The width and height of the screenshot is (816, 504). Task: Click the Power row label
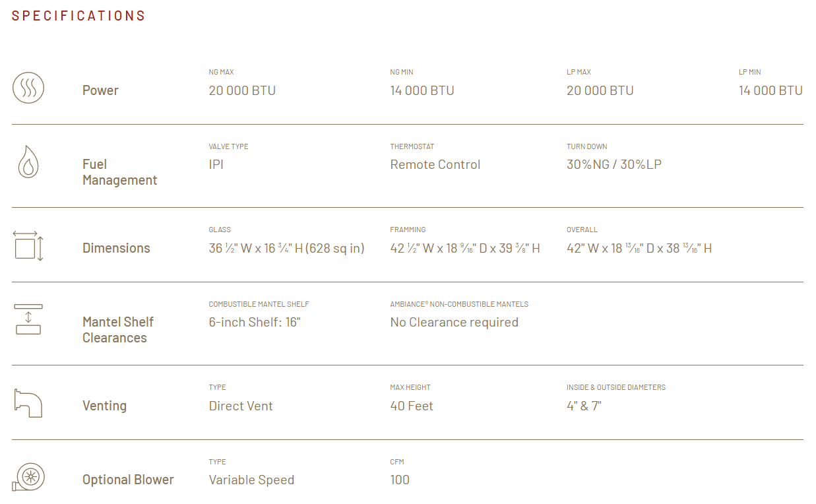100,90
